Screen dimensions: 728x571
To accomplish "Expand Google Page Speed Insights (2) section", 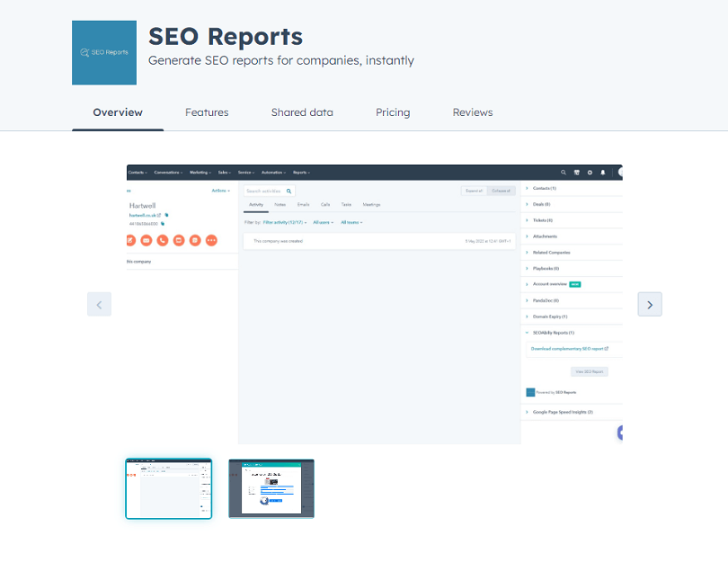I will coord(573,412).
